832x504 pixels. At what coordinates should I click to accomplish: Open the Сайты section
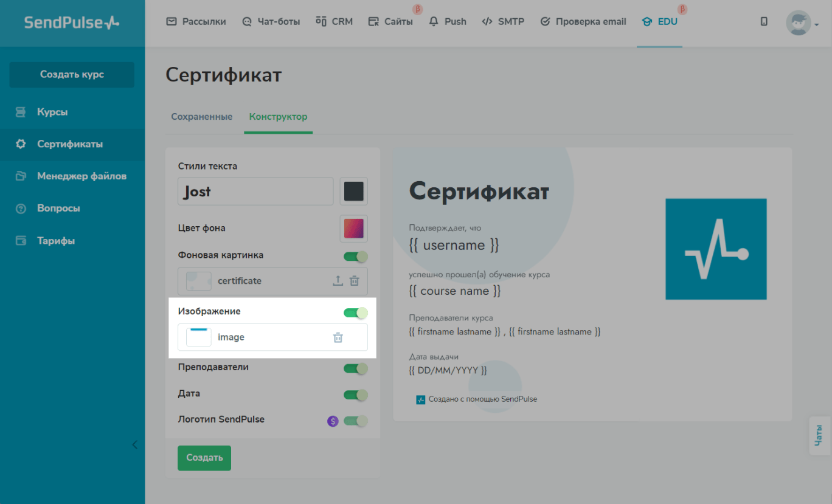[390, 21]
